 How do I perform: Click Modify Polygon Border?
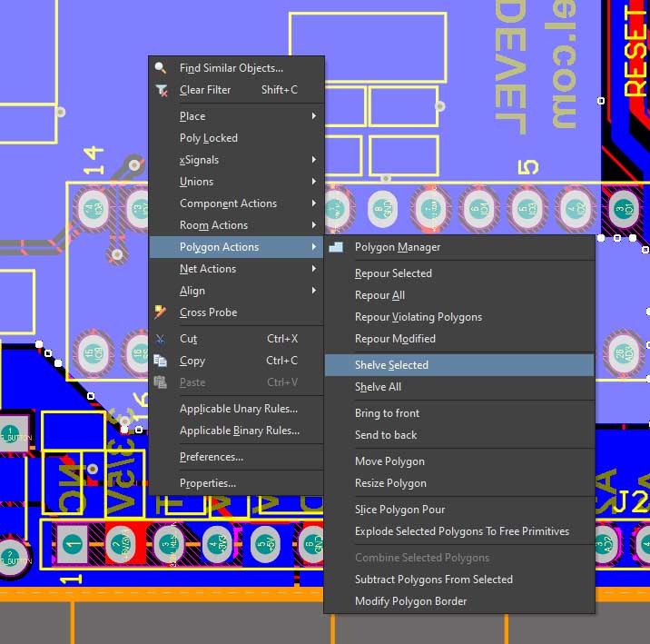(410, 601)
